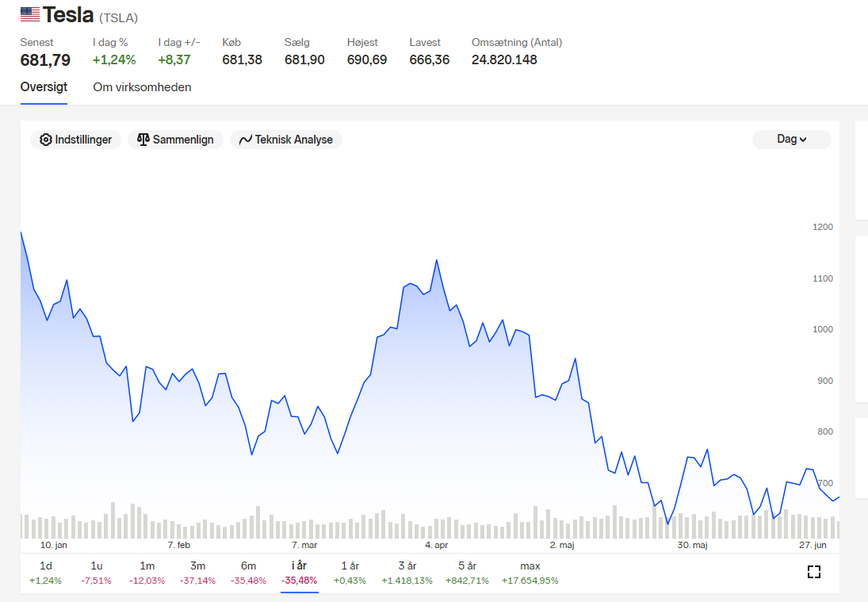Show the 5 år chart range
Viewport: 868px width, 602px height.
pyautogui.click(x=467, y=573)
